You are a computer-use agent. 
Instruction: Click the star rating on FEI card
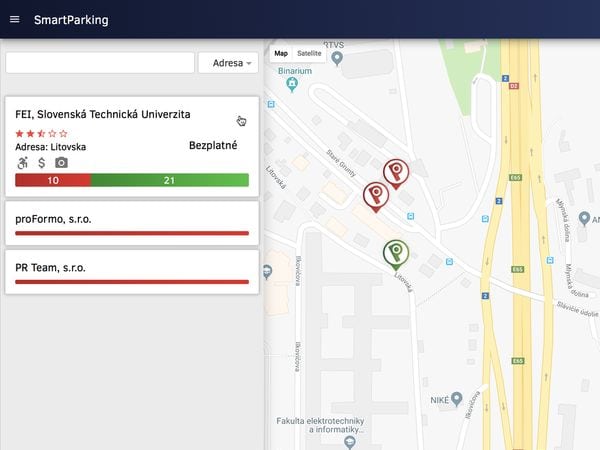(x=42, y=133)
